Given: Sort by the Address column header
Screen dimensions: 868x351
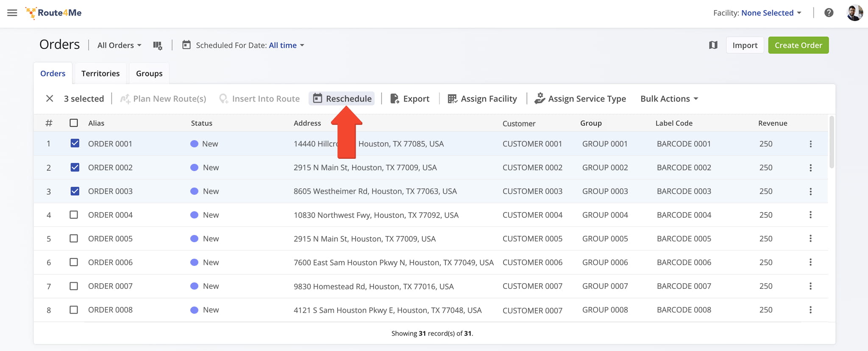Looking at the screenshot, I should click(x=307, y=123).
